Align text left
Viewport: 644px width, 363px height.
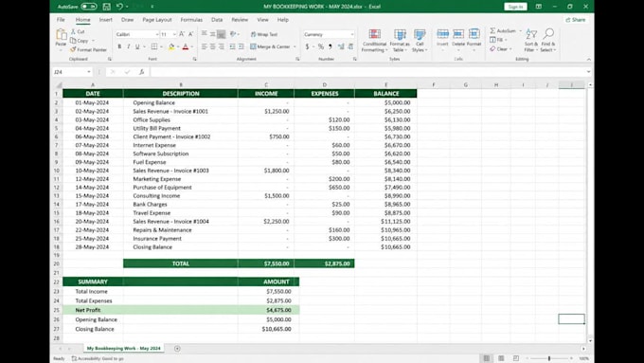[x=205, y=46]
